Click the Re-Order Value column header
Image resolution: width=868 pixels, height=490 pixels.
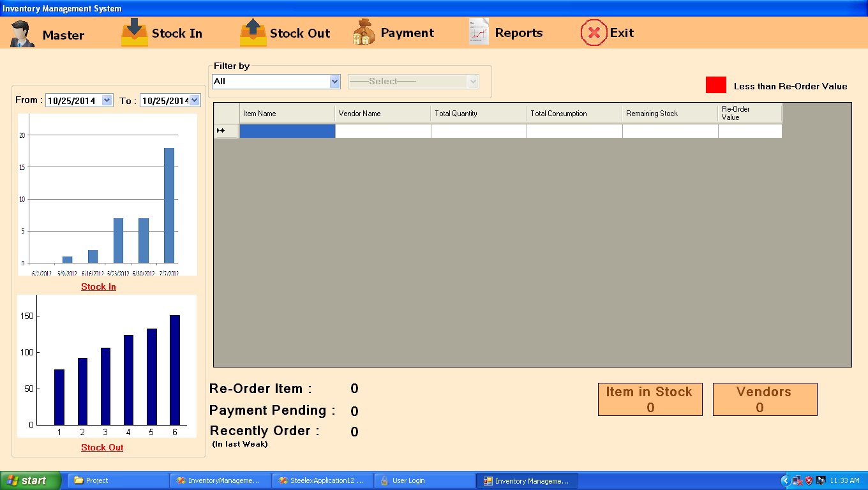click(x=750, y=114)
